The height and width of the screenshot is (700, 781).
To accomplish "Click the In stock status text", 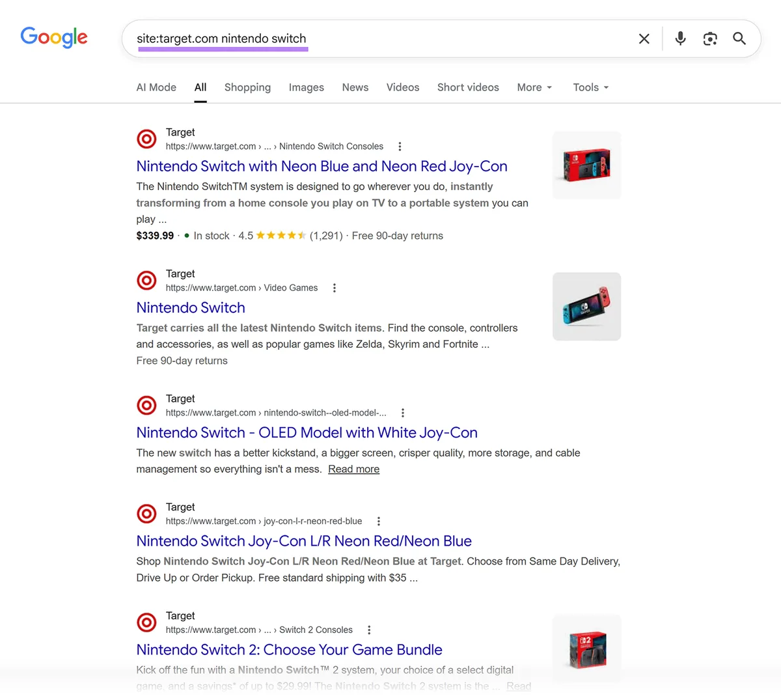I will pos(212,236).
